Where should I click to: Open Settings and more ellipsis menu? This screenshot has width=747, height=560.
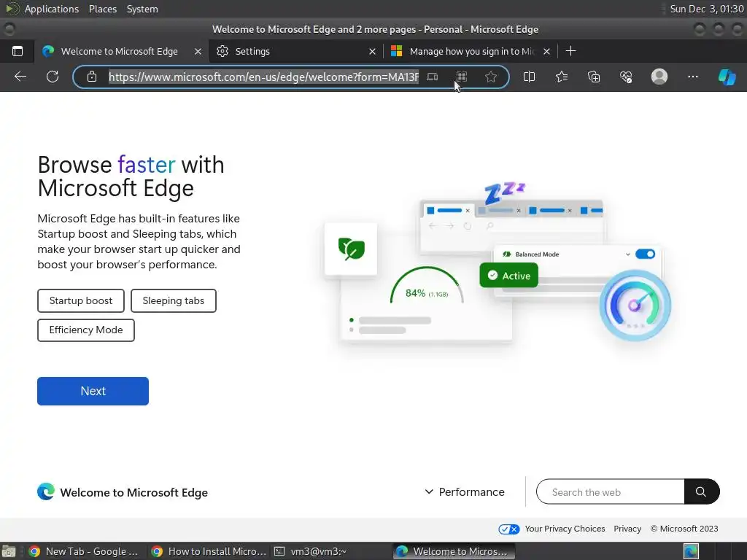pos(693,77)
